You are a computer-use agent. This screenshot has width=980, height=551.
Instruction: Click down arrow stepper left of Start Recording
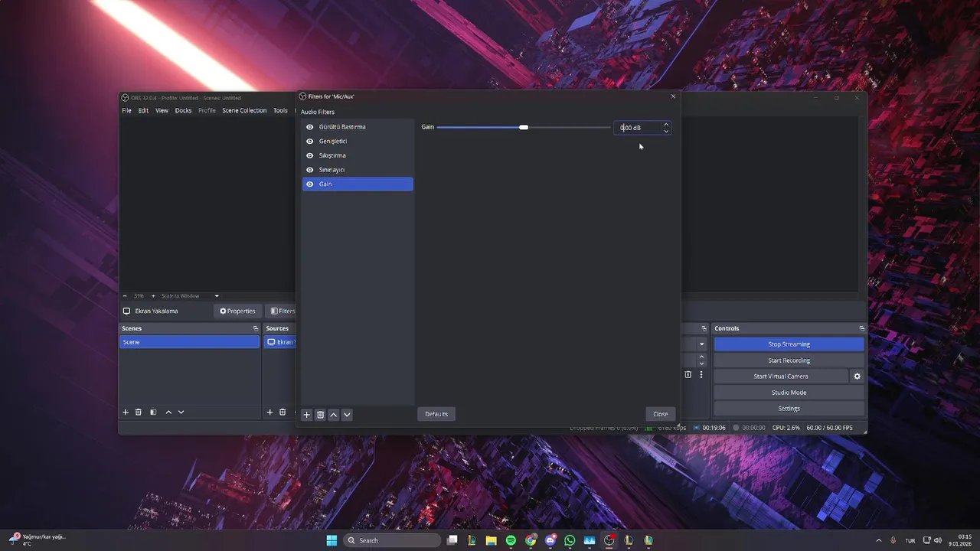tap(701, 364)
